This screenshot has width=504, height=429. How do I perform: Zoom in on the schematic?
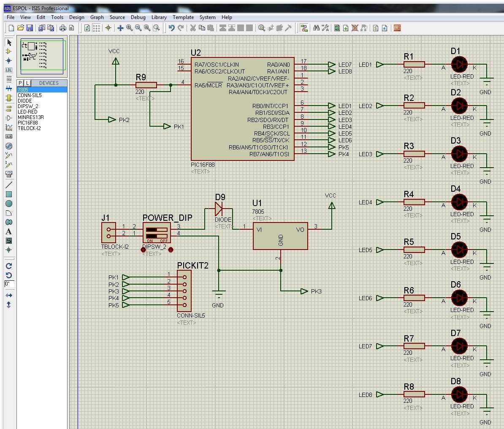(x=129, y=28)
